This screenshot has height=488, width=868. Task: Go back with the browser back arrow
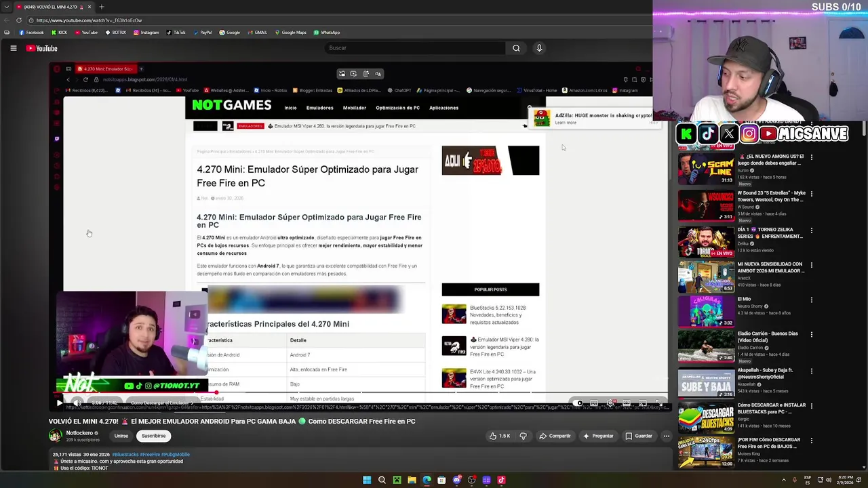point(7,20)
